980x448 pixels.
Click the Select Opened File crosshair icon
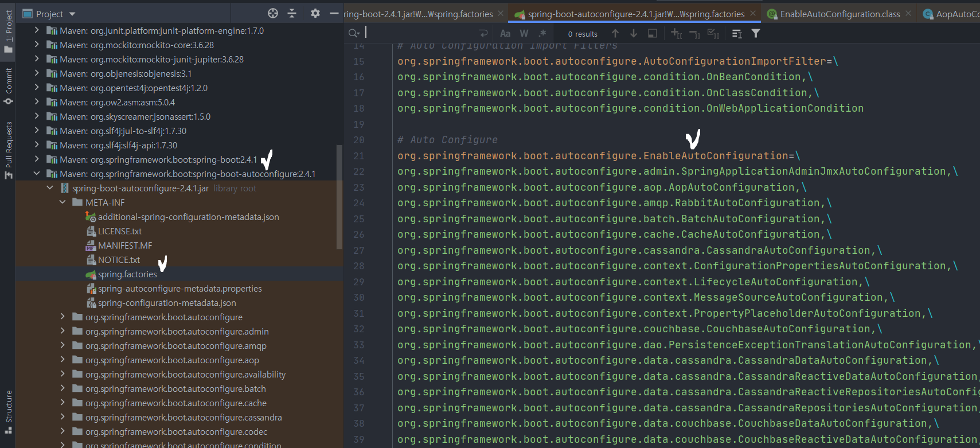coord(273,13)
